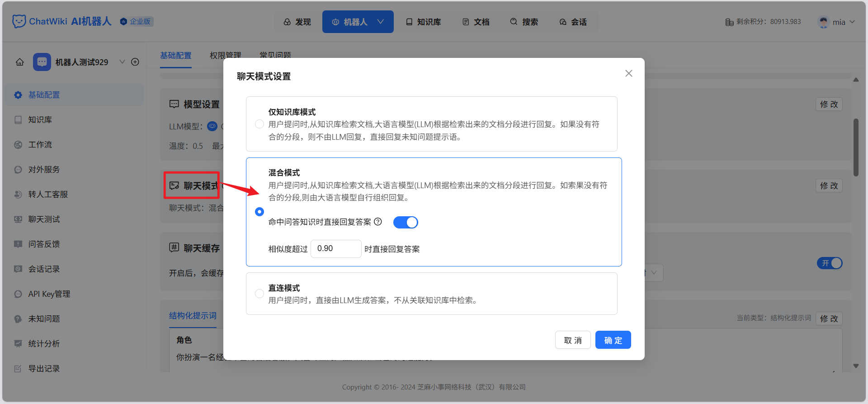Click the 工作流 sidebar icon

click(18, 145)
